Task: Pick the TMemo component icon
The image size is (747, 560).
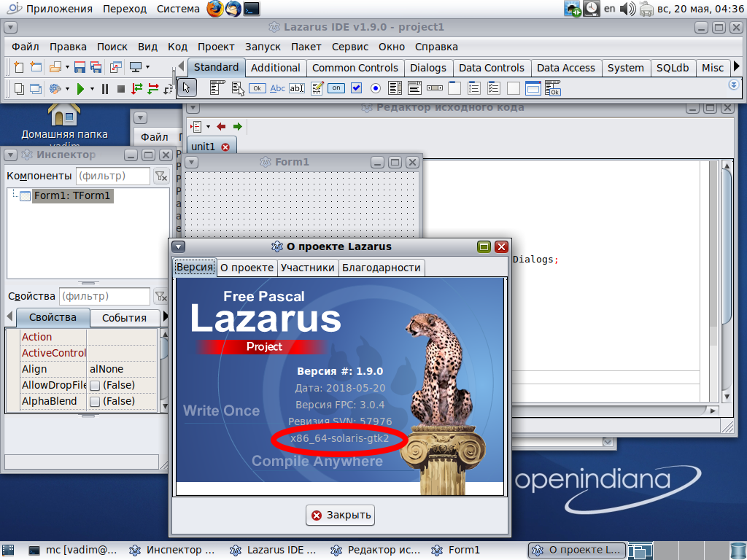Action: pos(317,88)
